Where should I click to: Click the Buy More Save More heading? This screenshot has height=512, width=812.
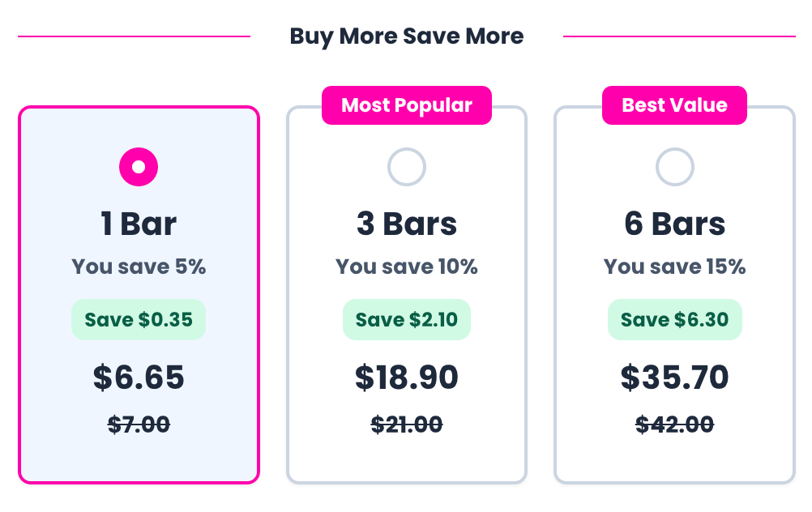click(x=407, y=36)
